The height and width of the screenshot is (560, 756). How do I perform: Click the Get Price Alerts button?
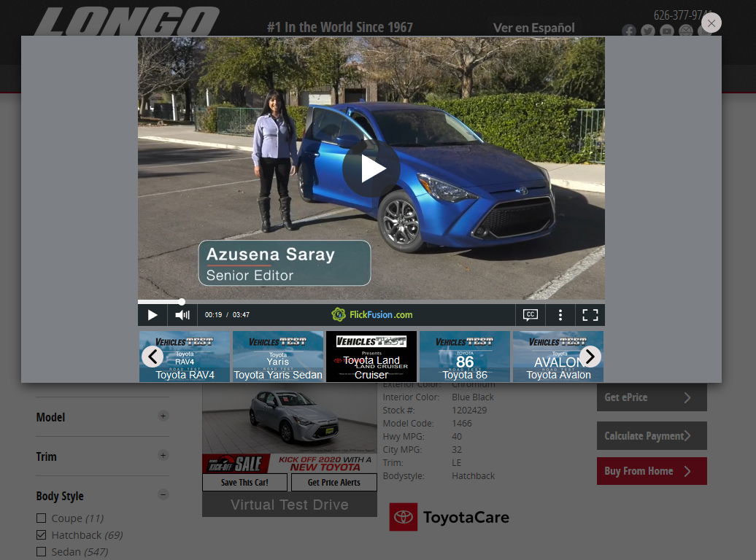coord(333,483)
